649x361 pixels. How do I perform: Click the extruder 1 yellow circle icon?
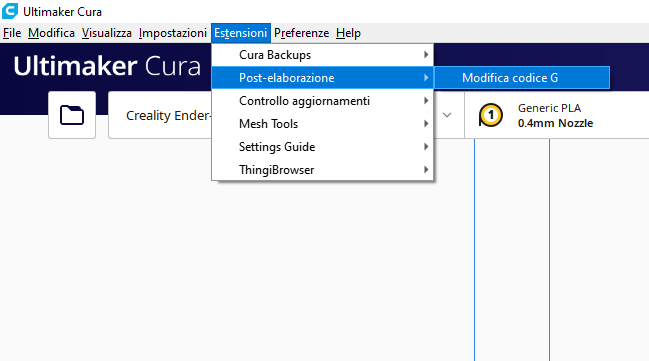coord(491,115)
